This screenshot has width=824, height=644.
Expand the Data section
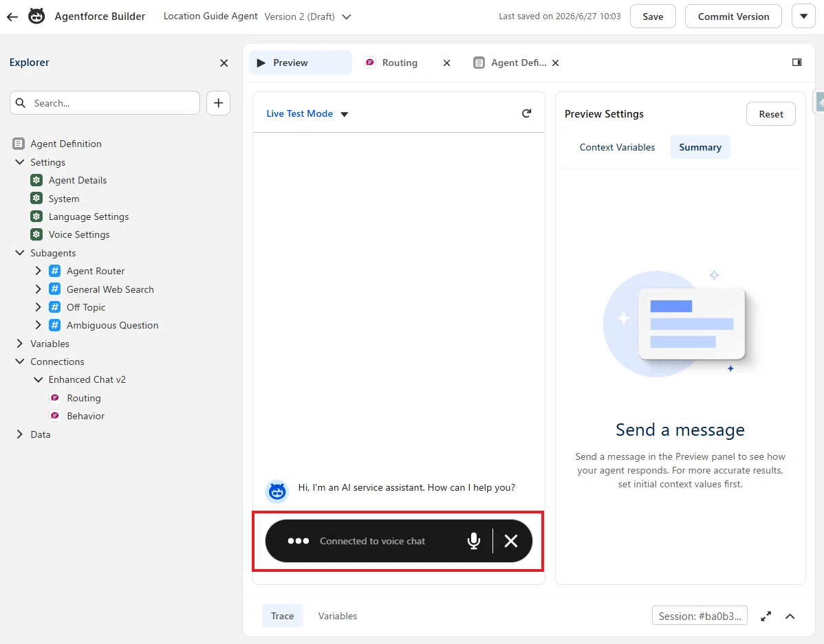tap(19, 434)
